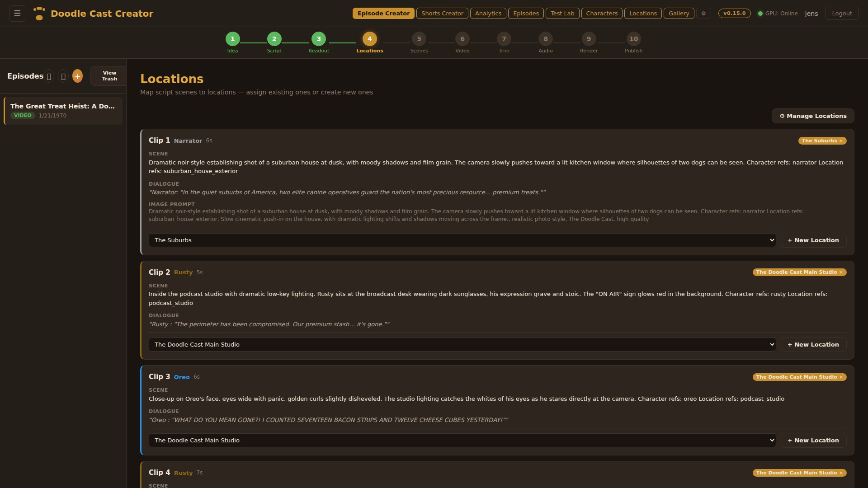The image size is (868, 488).
Task: Remove The Suburbs tag from Clip 1
Action: (842, 141)
